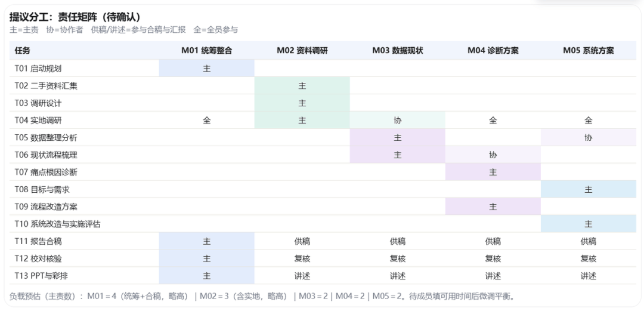Click 复核 under M02 资料调研
Screen dimensions: 644x311
coord(302,258)
